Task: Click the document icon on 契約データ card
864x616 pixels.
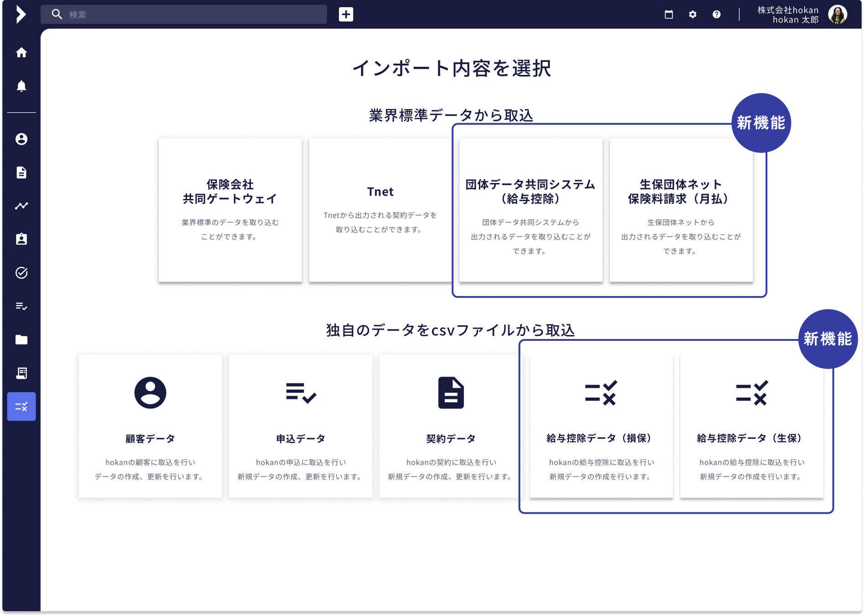Action: (451, 392)
